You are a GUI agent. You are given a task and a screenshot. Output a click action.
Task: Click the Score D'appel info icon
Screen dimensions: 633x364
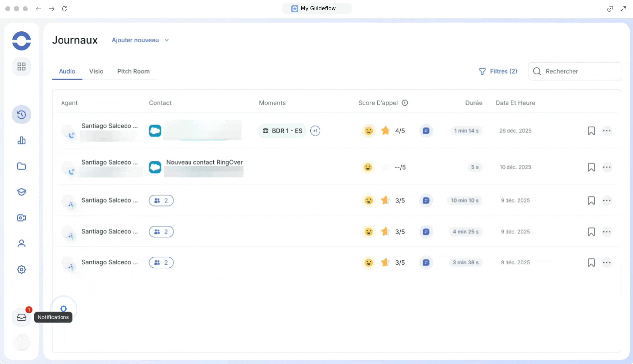(x=405, y=103)
